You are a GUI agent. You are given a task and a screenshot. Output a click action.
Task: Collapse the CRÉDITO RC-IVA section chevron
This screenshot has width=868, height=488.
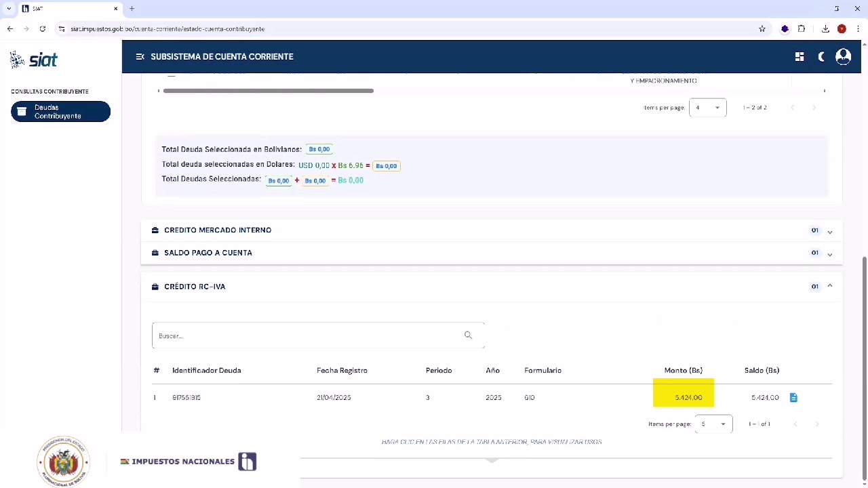pyautogui.click(x=830, y=286)
